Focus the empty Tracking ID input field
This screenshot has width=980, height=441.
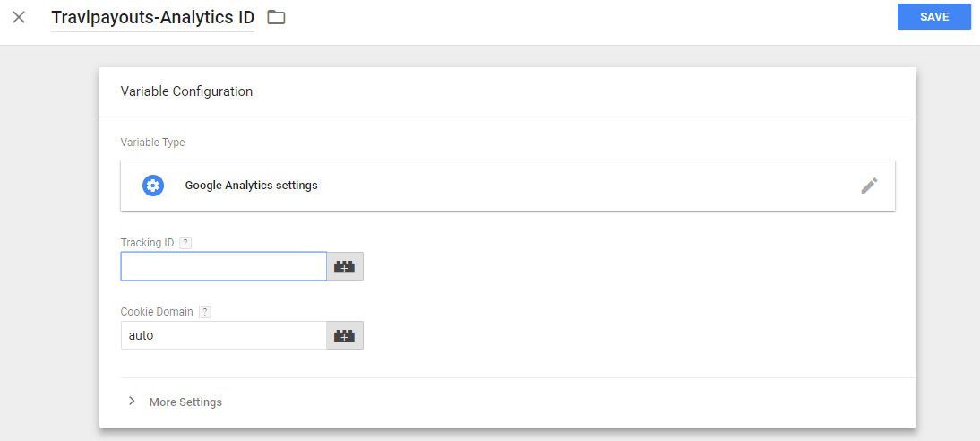click(x=223, y=266)
